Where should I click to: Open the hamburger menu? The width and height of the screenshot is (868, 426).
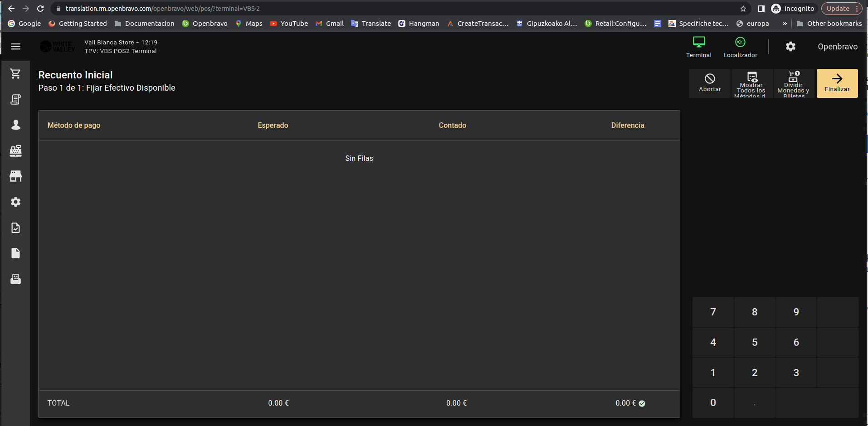coord(15,47)
